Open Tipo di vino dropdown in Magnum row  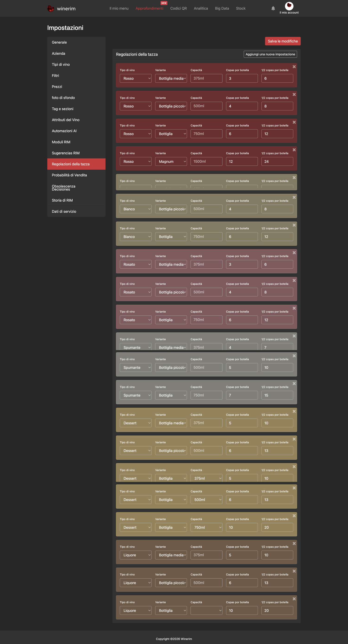[135, 161]
